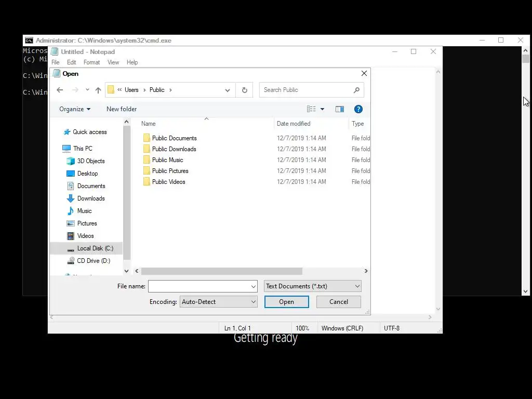Viewport: 532px width, 399px height.
Task: Click the 3D Objects cube icon
Action: click(71, 161)
